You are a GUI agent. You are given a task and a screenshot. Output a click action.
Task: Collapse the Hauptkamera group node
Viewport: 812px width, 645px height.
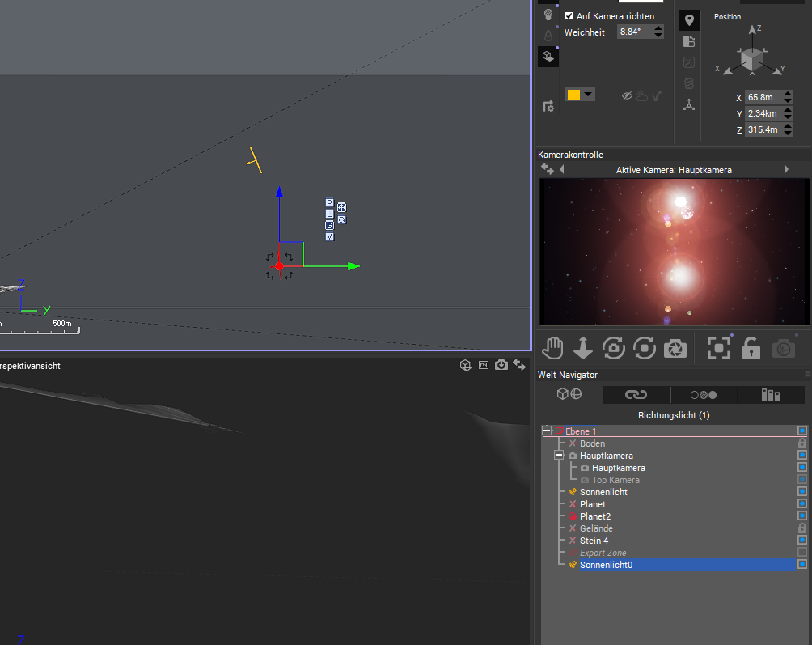559,456
